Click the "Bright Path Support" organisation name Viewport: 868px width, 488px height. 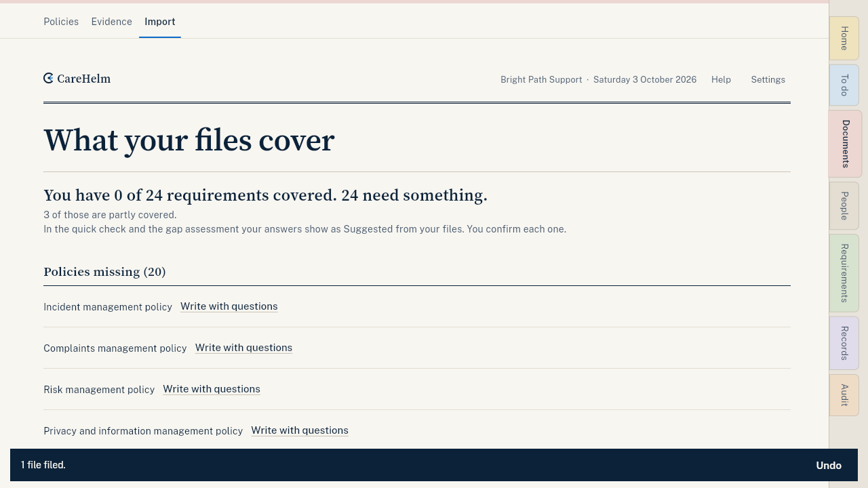[541, 79]
